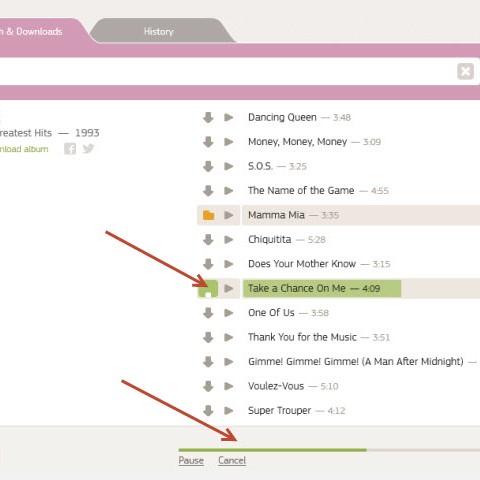The image size is (480, 480).
Task: Cancel the current download
Action: click(232, 461)
